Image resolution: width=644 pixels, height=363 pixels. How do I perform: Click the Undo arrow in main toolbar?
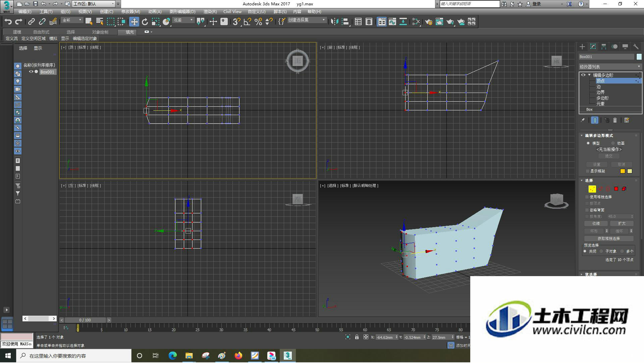coord(8,22)
